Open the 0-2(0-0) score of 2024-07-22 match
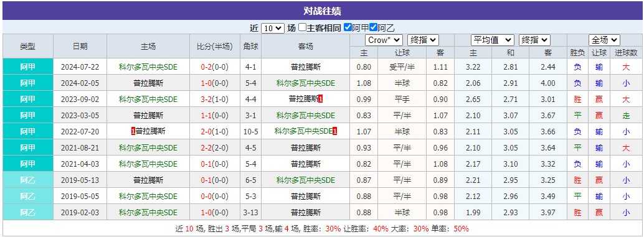Viewport: 644px width, 237px height. tap(214, 67)
